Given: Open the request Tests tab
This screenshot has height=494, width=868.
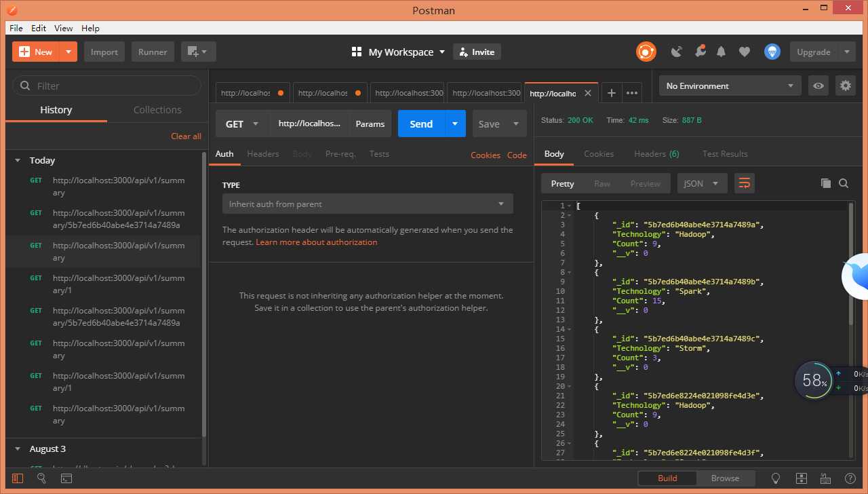Looking at the screenshot, I should click(x=379, y=154).
